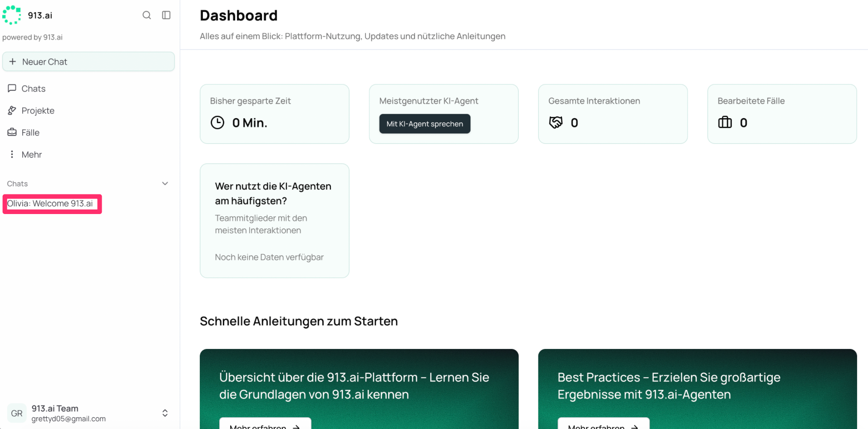Click the Mehr three-dots icon

12,155
